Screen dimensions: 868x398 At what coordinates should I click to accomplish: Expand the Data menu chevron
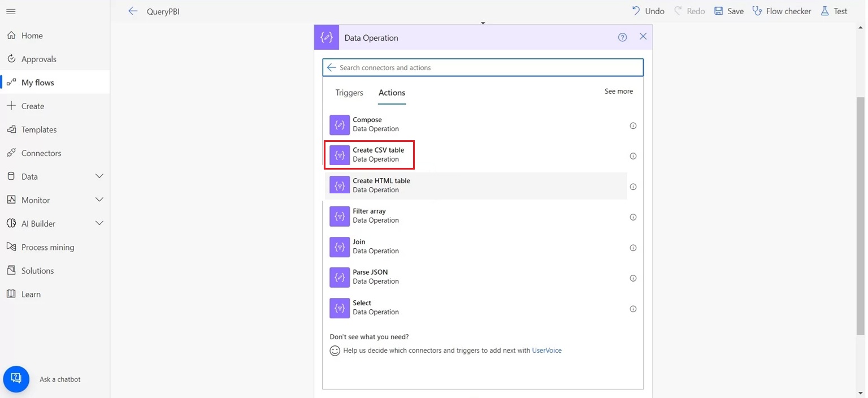pyautogui.click(x=99, y=176)
